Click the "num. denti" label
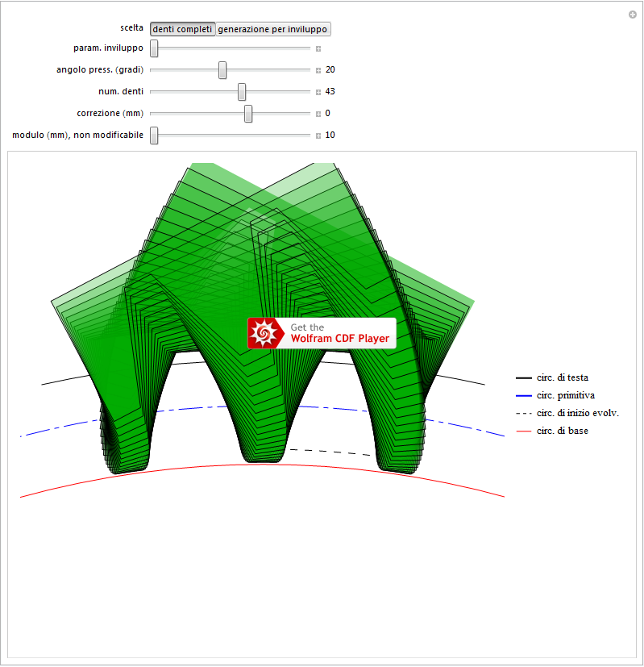This screenshot has height=667, width=644. (121, 91)
